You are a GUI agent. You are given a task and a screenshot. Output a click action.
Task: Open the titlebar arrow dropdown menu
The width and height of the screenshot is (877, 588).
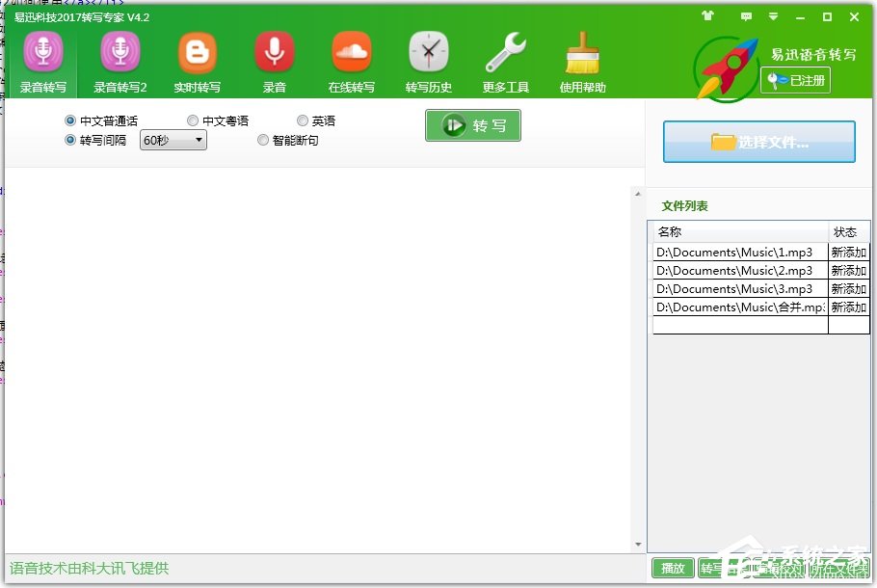pyautogui.click(x=773, y=17)
